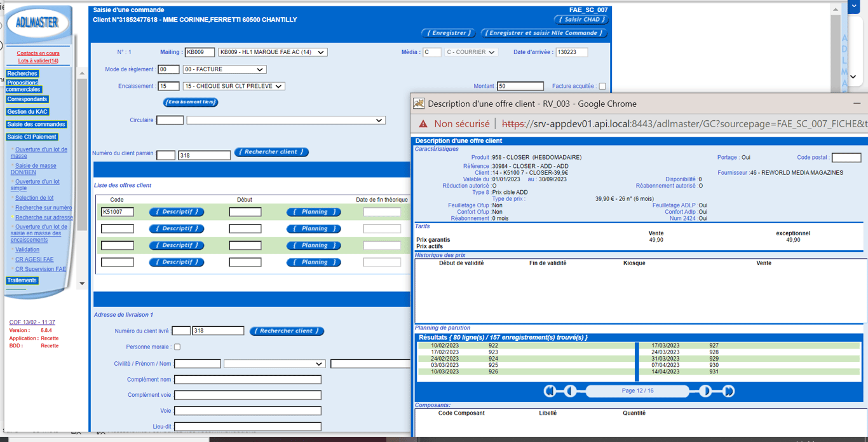Click the Non sécurisé warning icon in Chrome popup
The image size is (868, 442).
pyautogui.click(x=423, y=124)
